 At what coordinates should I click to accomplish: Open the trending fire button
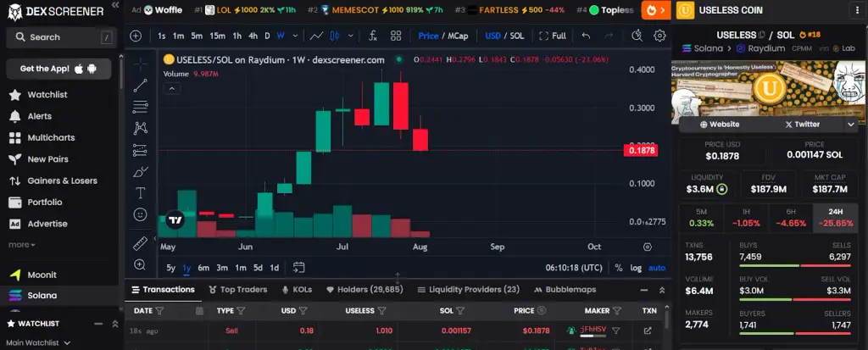(657, 10)
